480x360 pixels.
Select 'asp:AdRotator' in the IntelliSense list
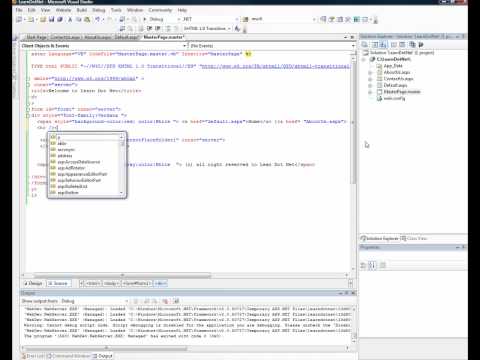point(71,168)
